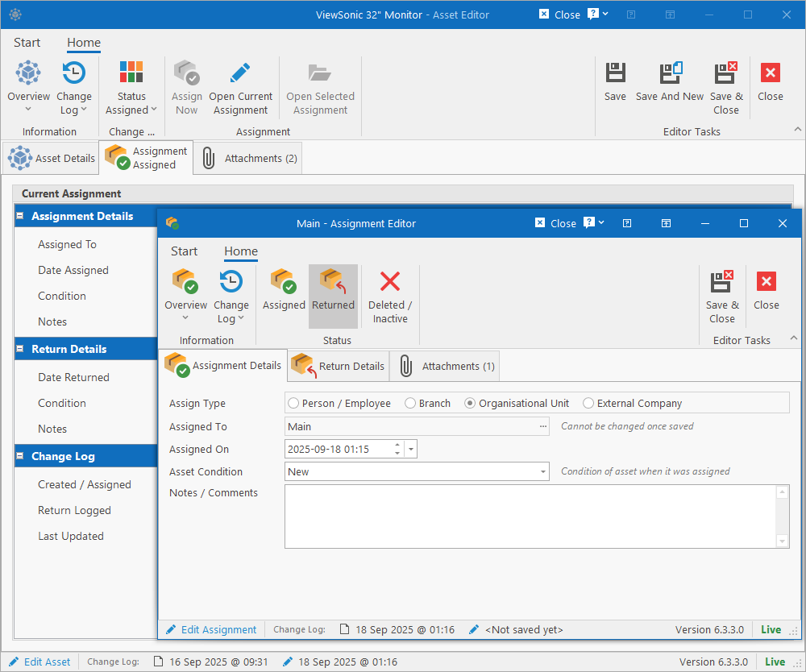Click into the Notes / Comments text area

click(x=530, y=516)
